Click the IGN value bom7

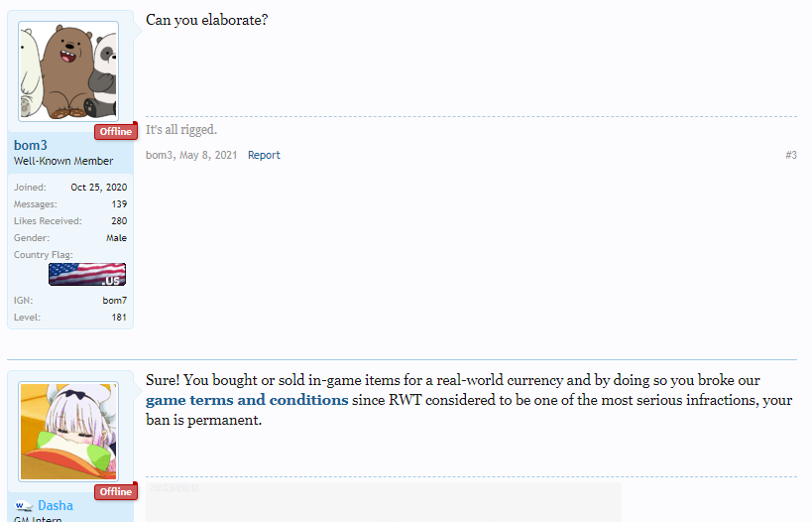(x=114, y=300)
